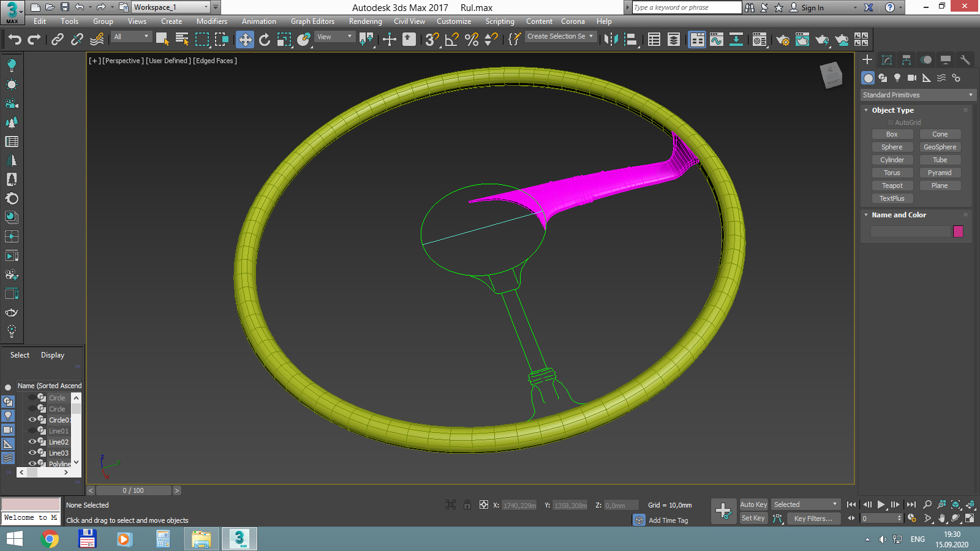Click the Bind to Space Warp icon
Image resolution: width=980 pixels, height=551 pixels.
click(97, 40)
